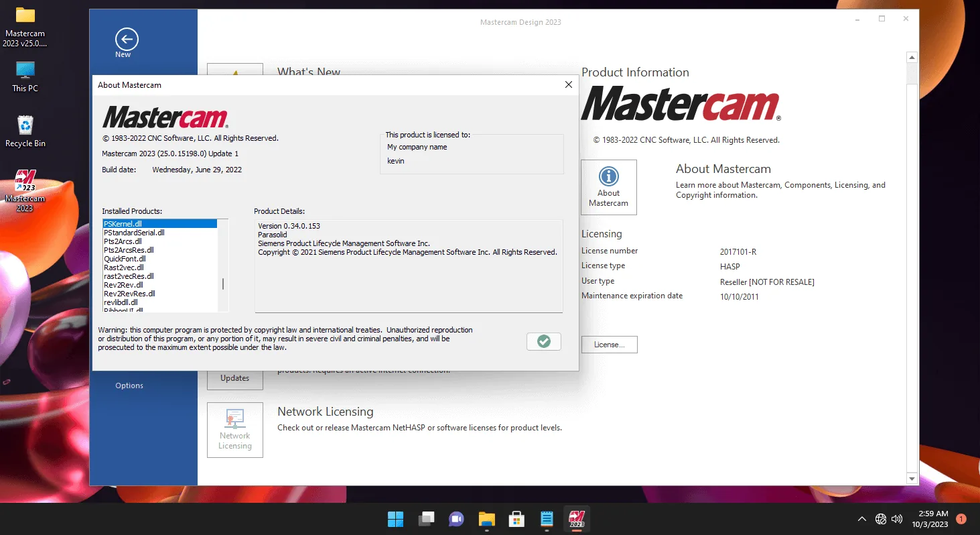Viewport: 980px width, 535px height.
Task: Close the Mastercam Design 2023 window
Action: pos(906,19)
